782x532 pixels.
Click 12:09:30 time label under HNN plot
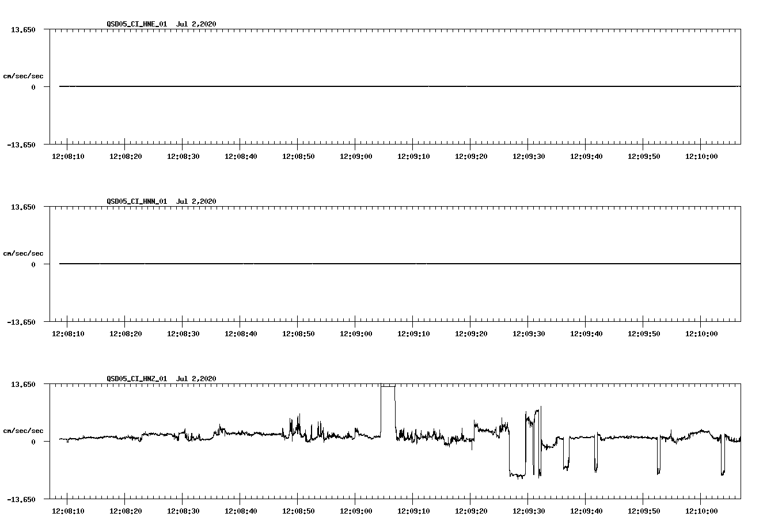pyautogui.click(x=529, y=334)
